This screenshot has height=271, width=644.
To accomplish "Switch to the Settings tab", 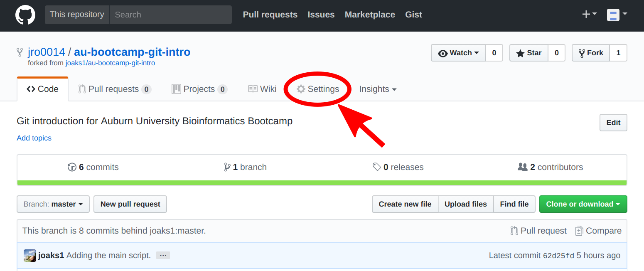I will pyautogui.click(x=318, y=89).
